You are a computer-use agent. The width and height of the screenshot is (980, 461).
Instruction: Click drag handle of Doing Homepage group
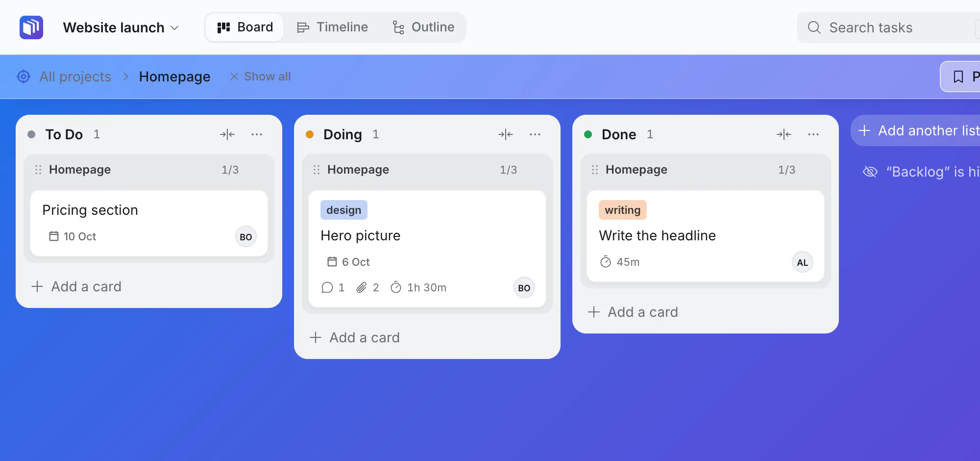[317, 170]
